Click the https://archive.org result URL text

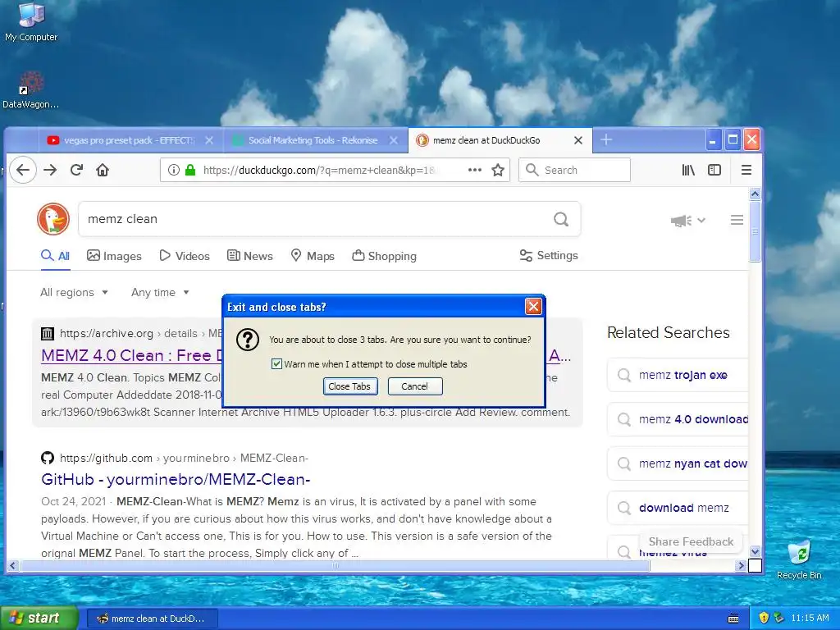pos(107,333)
